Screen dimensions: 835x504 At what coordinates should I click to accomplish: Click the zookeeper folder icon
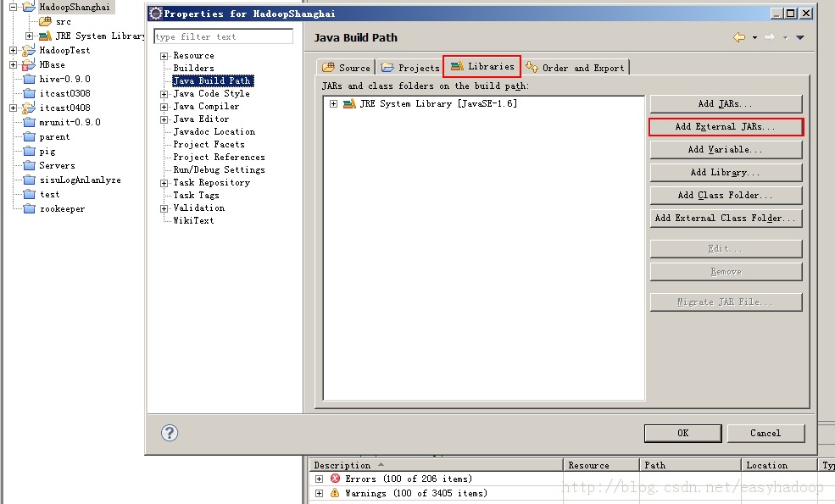point(30,208)
